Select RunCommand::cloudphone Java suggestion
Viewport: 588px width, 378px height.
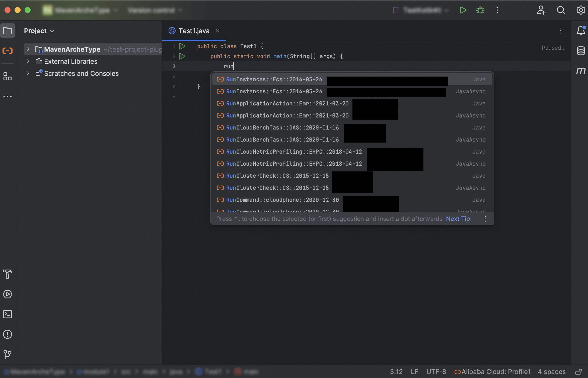tap(352, 200)
